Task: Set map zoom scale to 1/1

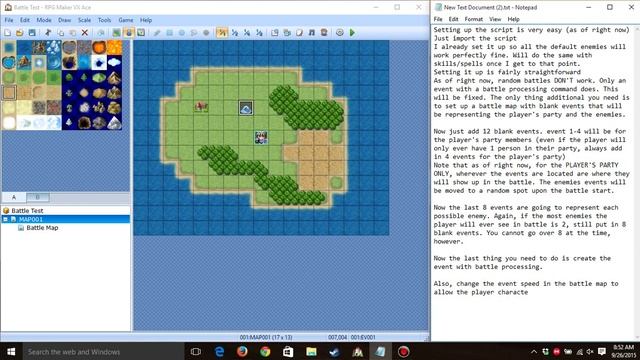Action: [x=222, y=33]
